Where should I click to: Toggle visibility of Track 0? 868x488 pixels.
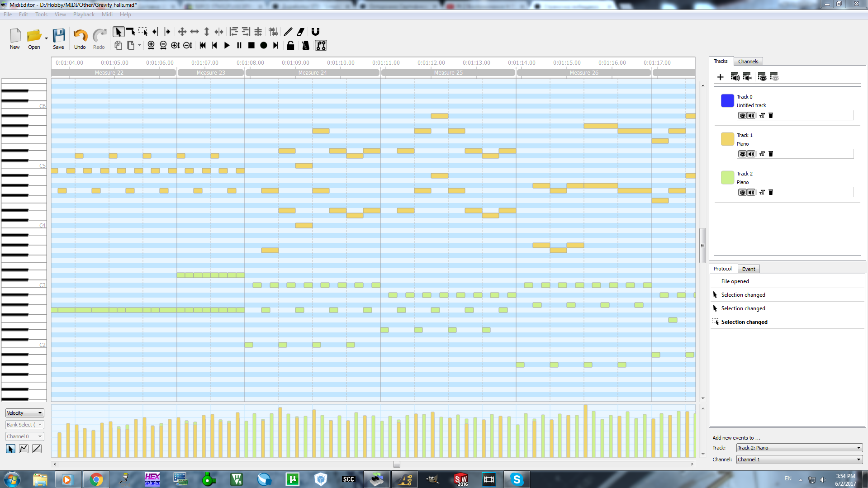pos(742,115)
